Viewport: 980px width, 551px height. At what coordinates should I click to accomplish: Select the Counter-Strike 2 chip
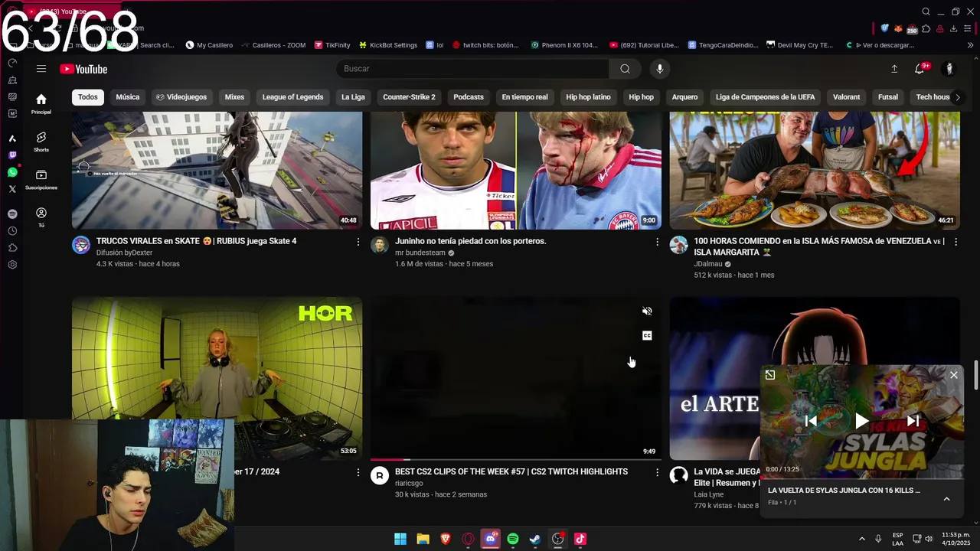point(409,97)
